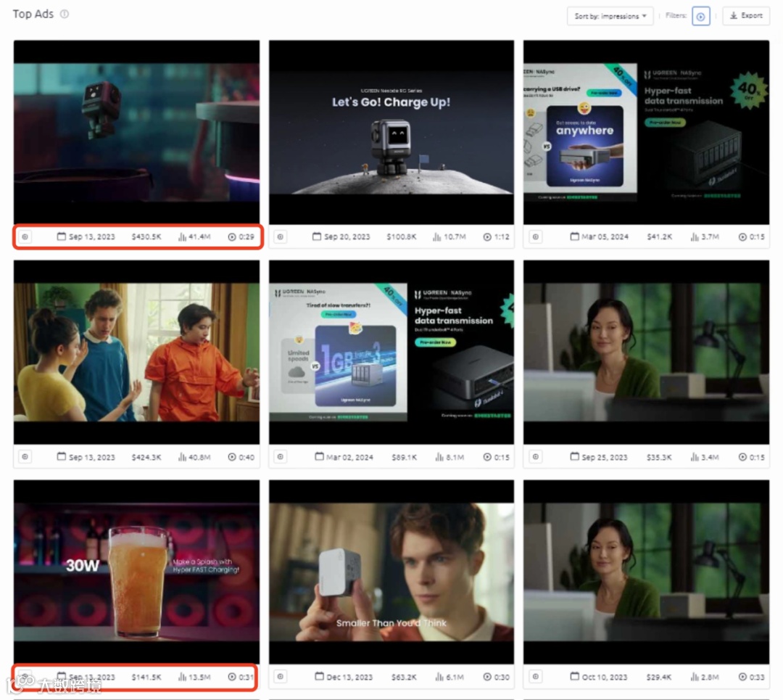Click the $41.2K spend value

point(660,236)
